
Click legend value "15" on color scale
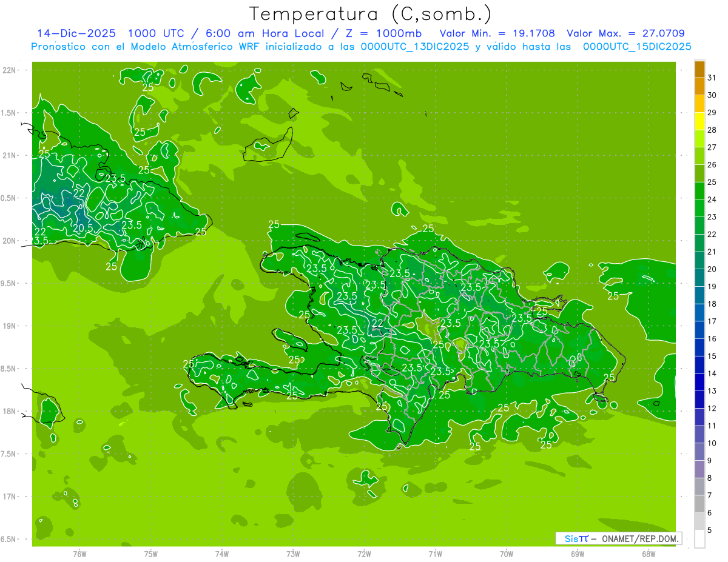tap(712, 356)
